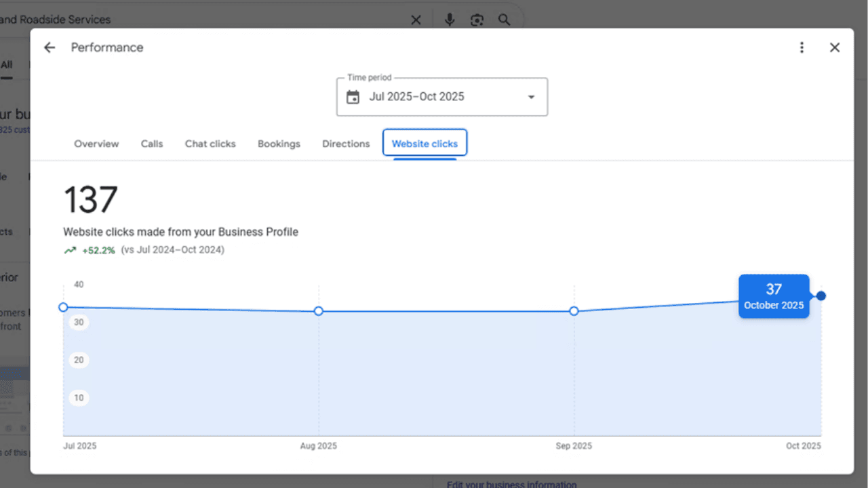Clear the search box with X icon

416,20
